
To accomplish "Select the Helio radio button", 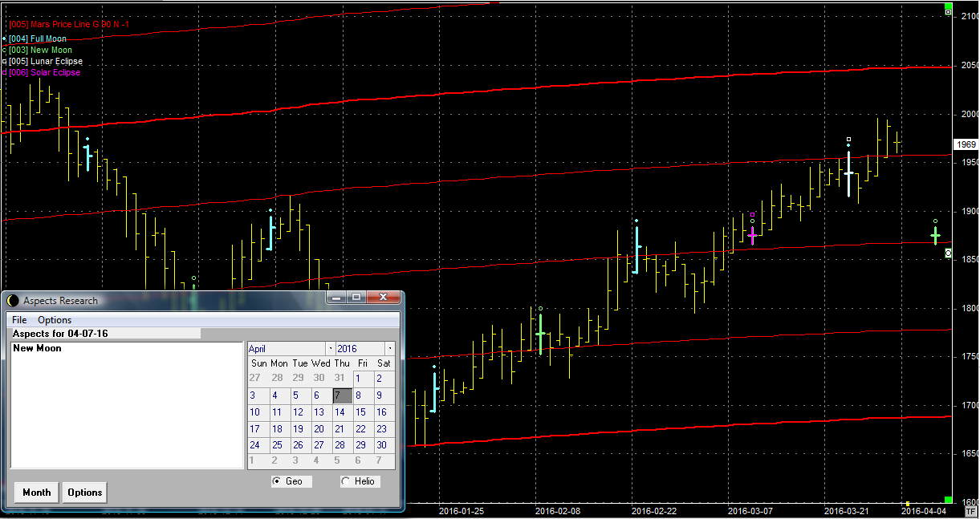I will click(x=346, y=481).
